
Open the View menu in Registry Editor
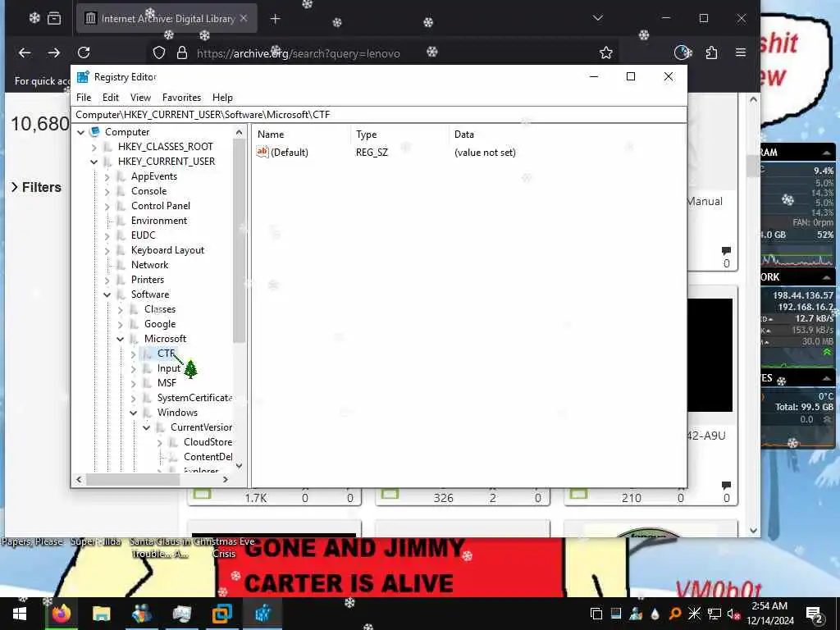(140, 98)
